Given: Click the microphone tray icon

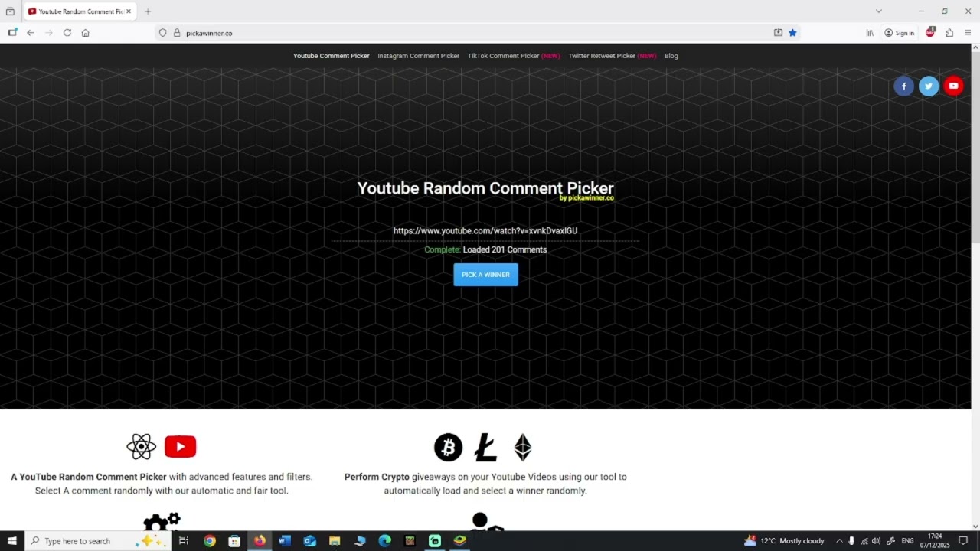Looking at the screenshot, I should [851, 541].
